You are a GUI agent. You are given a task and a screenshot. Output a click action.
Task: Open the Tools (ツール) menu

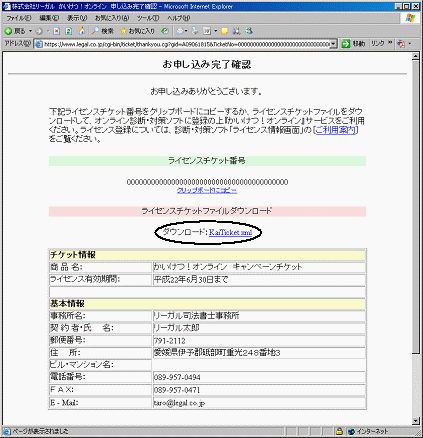pyautogui.click(x=148, y=18)
